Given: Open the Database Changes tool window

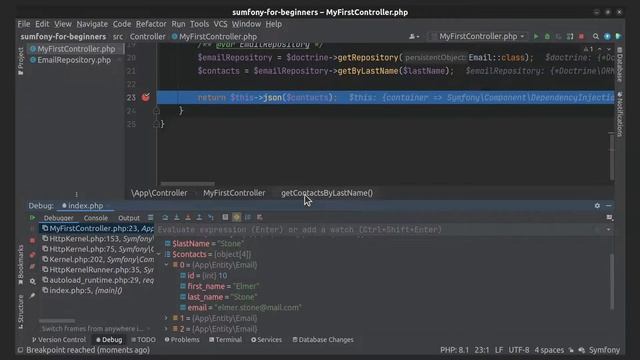Looking at the screenshot, I should pos(323,340).
